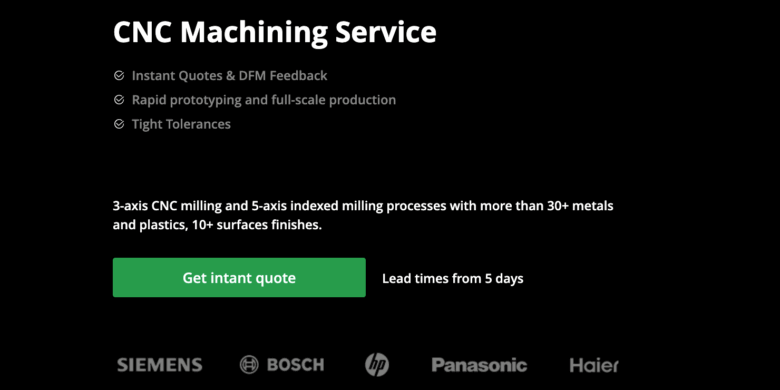Click the checkmark icon beside Rapid prototyping

click(x=119, y=100)
